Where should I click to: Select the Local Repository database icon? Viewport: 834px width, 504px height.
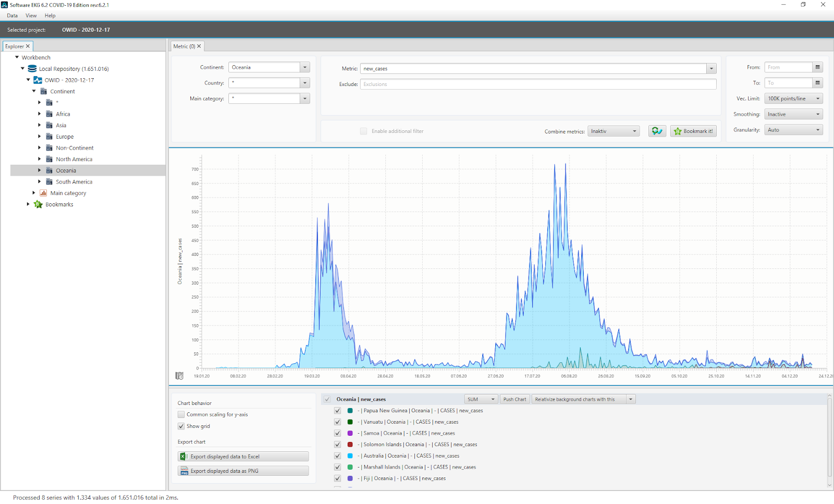(x=32, y=69)
